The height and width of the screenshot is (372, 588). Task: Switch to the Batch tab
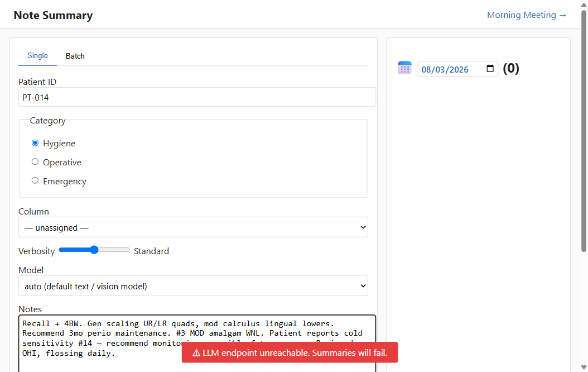pos(75,56)
